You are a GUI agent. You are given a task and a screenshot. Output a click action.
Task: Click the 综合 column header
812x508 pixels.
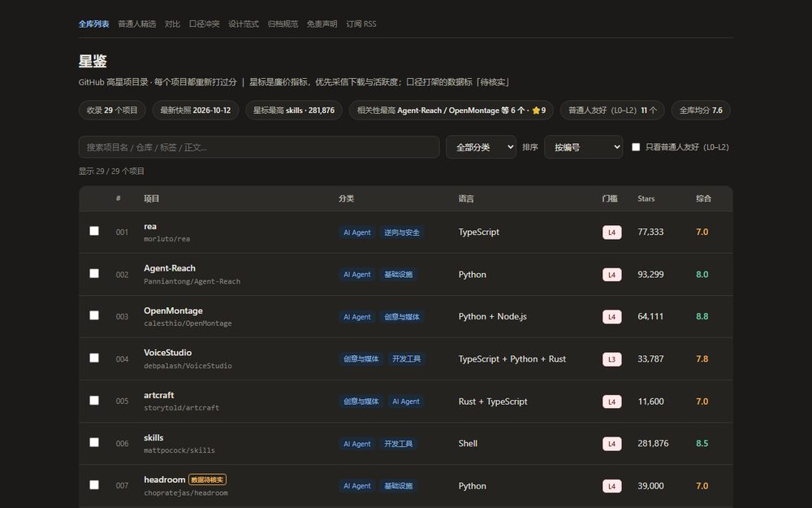[x=703, y=198]
